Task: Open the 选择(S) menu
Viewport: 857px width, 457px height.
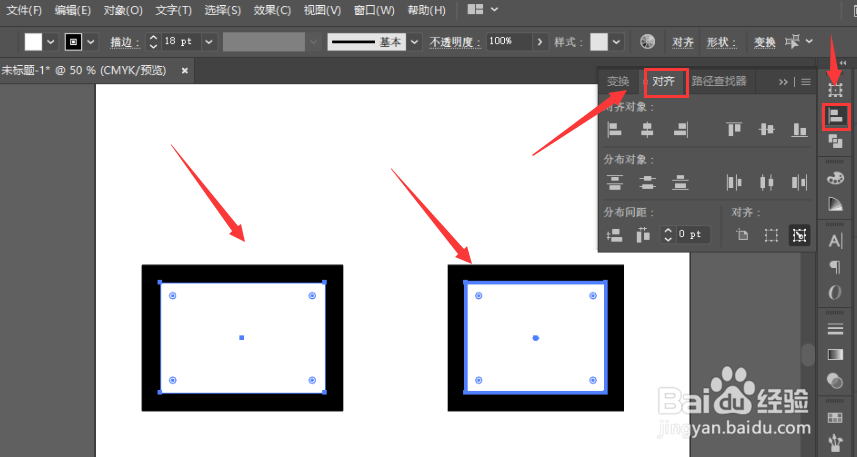Action: click(x=222, y=10)
